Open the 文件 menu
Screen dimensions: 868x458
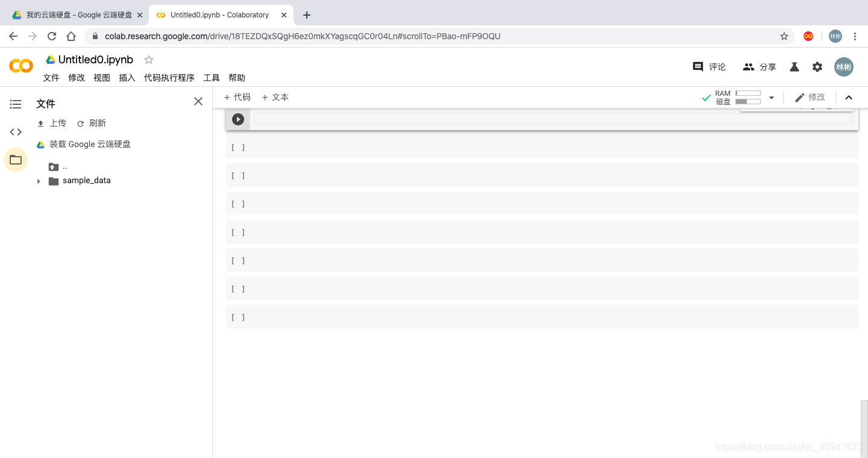(x=51, y=78)
